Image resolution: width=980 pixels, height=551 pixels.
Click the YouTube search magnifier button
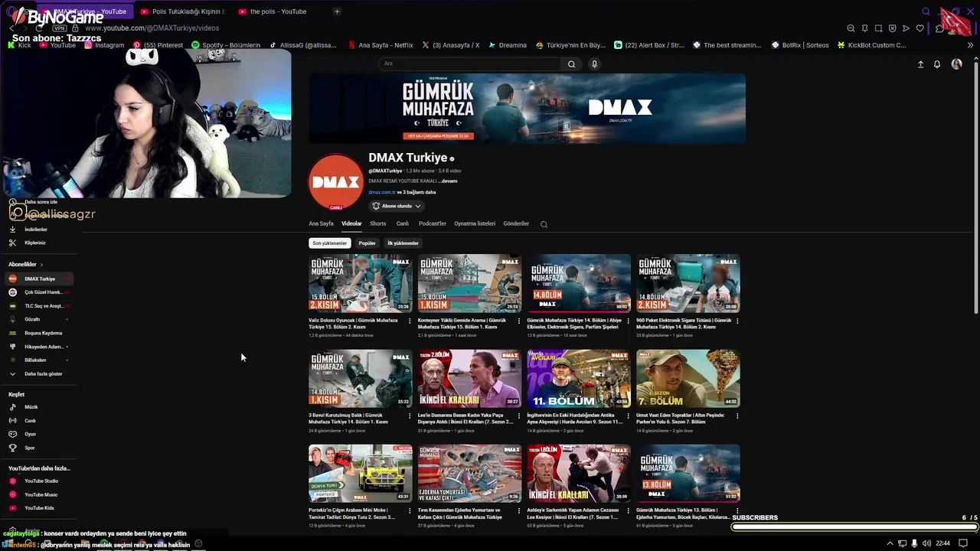point(571,64)
